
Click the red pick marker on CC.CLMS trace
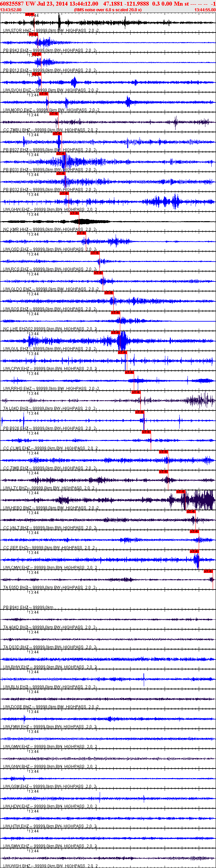click(x=146, y=432)
